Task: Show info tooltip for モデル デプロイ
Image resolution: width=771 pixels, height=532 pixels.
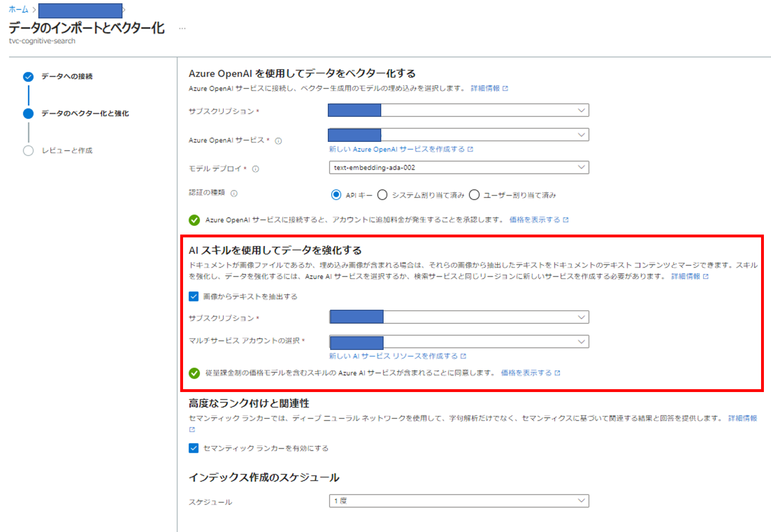Action: [255, 169]
